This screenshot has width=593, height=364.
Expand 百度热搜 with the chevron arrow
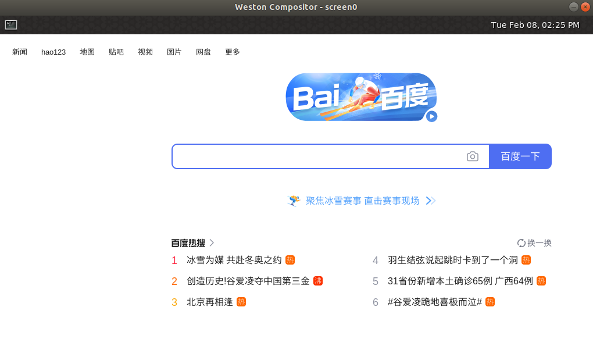coord(212,243)
